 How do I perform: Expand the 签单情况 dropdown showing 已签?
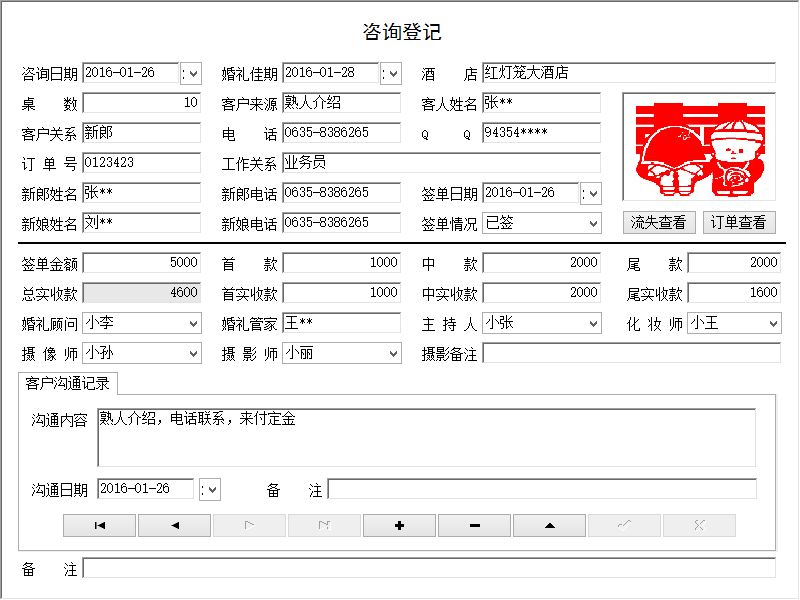(x=592, y=223)
